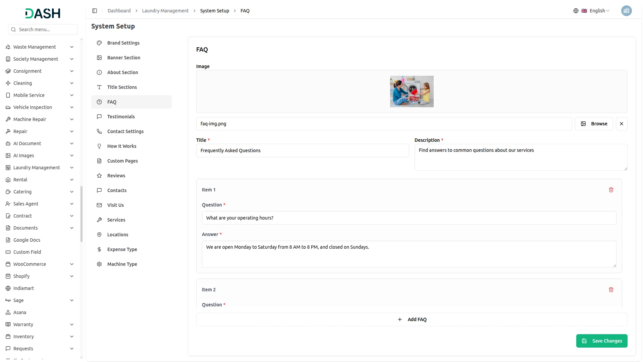Viewport: 644px width, 362px height.
Task: Delete Item 1 using the trash icon
Action: (611, 190)
